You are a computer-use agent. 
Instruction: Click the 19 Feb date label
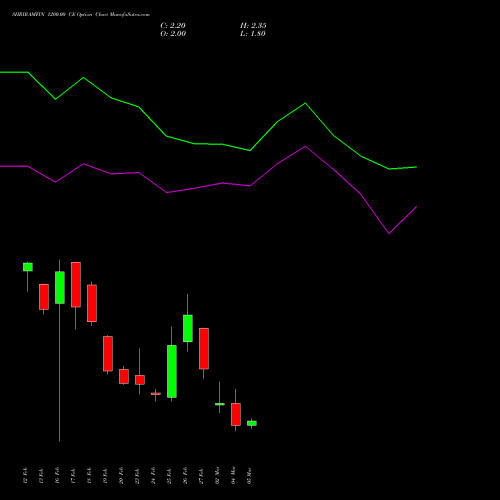tap(105, 476)
